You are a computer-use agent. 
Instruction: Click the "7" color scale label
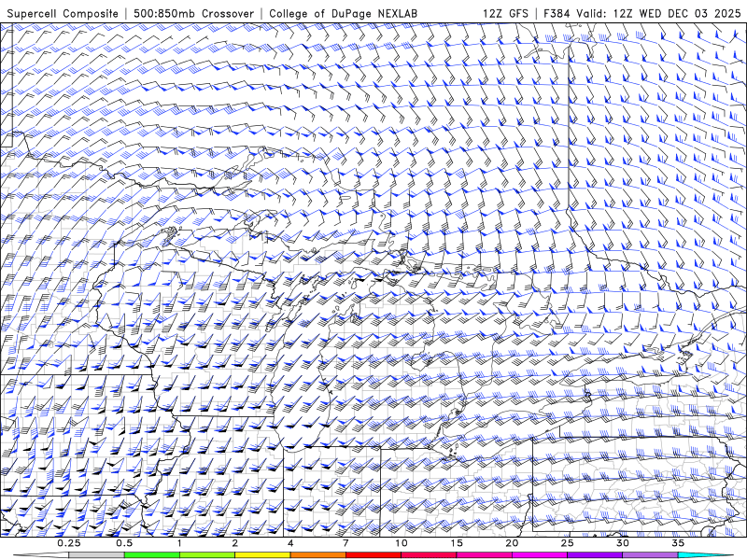point(345,543)
